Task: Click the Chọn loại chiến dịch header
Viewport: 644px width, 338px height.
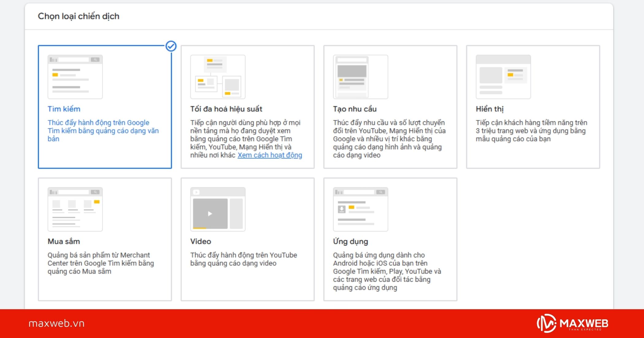Action: tap(79, 16)
